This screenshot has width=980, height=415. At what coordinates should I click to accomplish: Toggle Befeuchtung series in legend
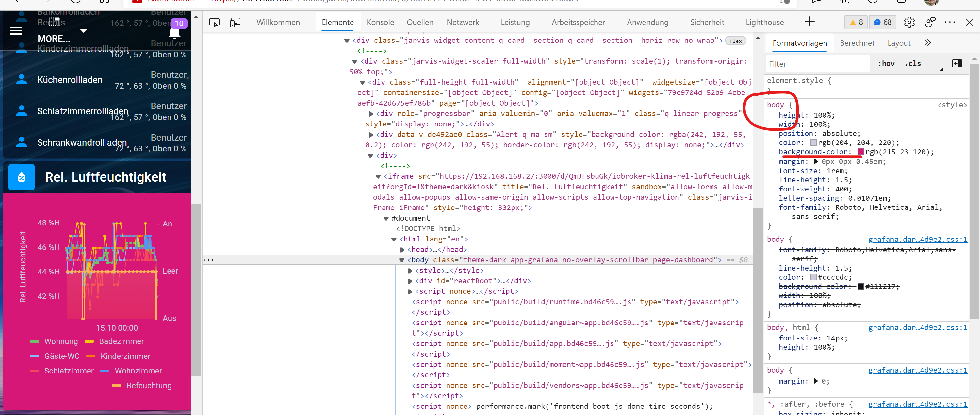click(x=142, y=385)
